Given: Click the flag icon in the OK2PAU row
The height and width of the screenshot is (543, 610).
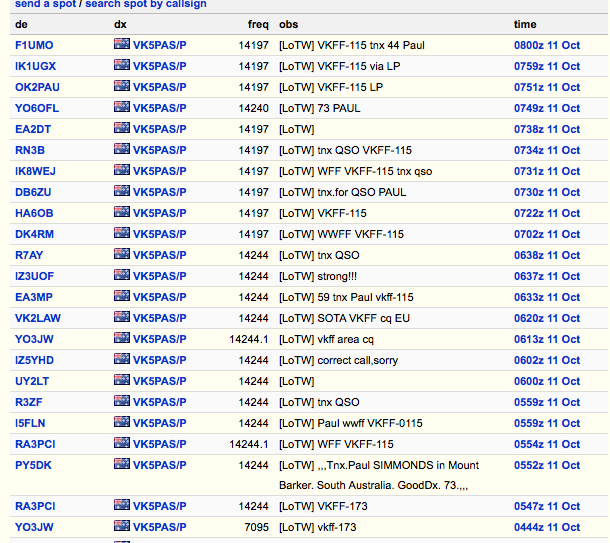Looking at the screenshot, I should (122, 86).
